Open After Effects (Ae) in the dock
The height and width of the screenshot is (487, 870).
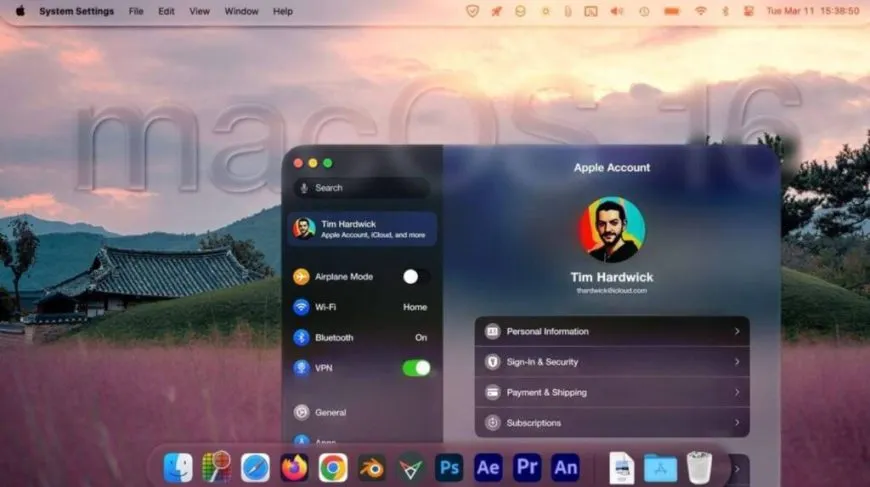[x=488, y=468]
